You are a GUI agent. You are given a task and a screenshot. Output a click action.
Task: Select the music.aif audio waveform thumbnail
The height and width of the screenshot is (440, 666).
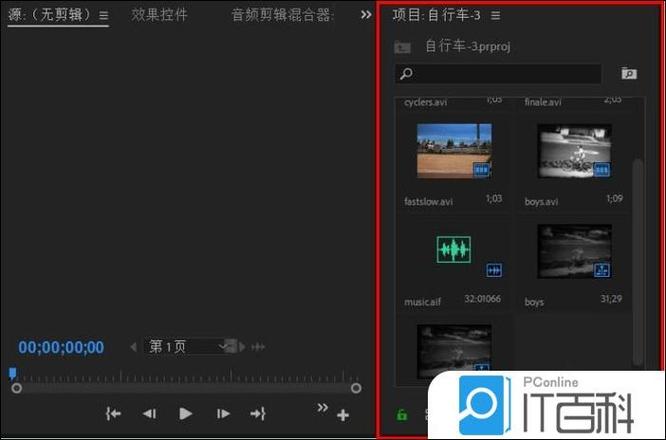(x=454, y=249)
